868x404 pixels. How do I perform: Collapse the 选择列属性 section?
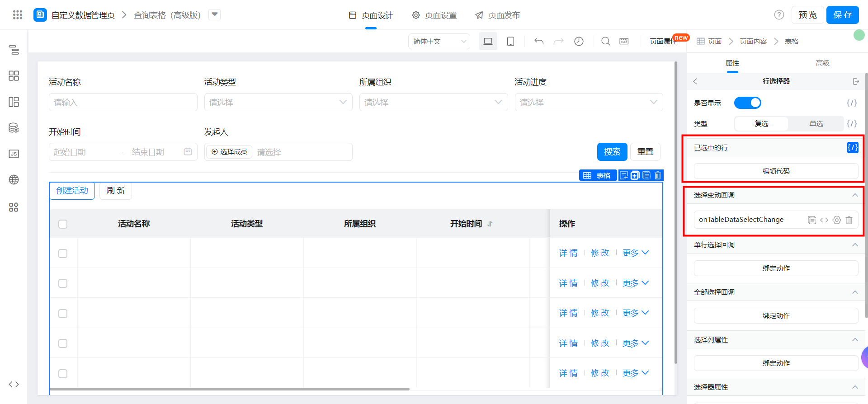855,340
